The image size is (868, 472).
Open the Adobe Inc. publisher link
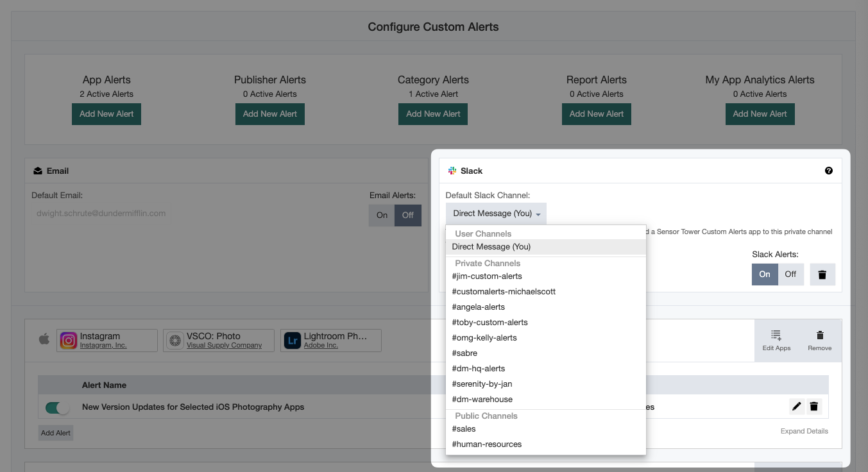(x=321, y=346)
